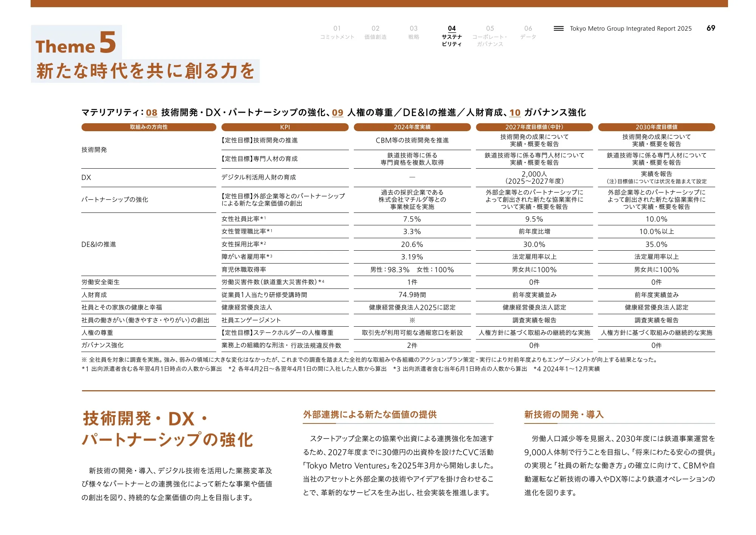Image resolution: width=756 pixels, height=535 pixels.
Task: Click the 取引先が利用可能な通報窓口を新設 cell
Action: pos(412,333)
